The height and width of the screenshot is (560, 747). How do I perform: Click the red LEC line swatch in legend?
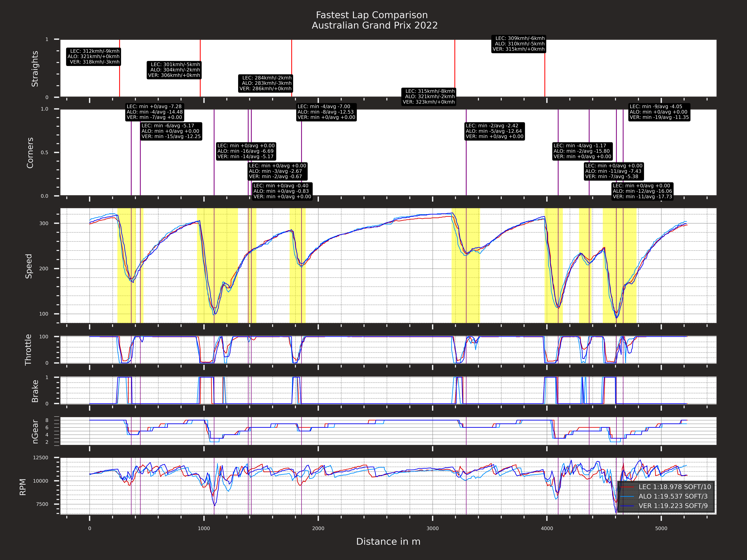[x=627, y=487]
